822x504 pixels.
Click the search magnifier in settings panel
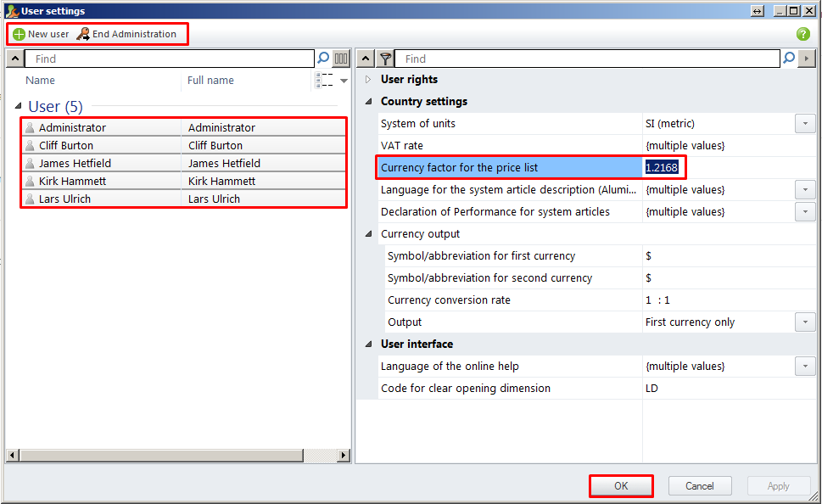(788, 59)
